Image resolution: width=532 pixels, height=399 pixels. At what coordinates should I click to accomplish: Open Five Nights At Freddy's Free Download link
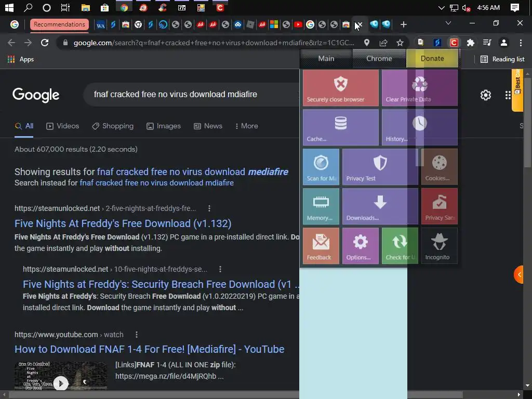click(123, 223)
